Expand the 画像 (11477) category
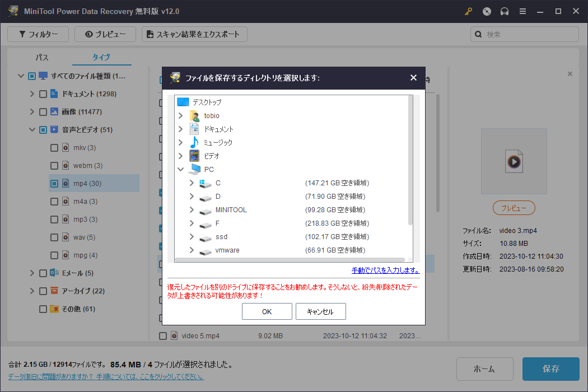Image resolution: width=588 pixels, height=392 pixels. tap(32, 112)
